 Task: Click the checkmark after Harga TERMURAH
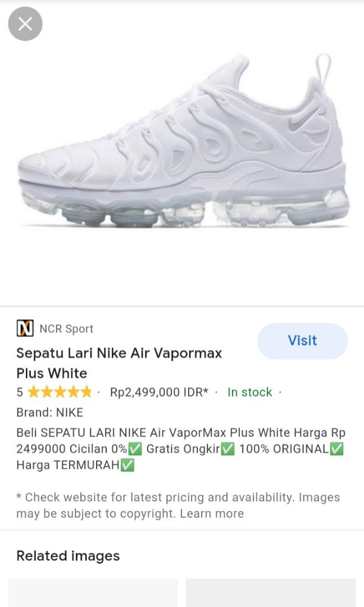click(128, 465)
